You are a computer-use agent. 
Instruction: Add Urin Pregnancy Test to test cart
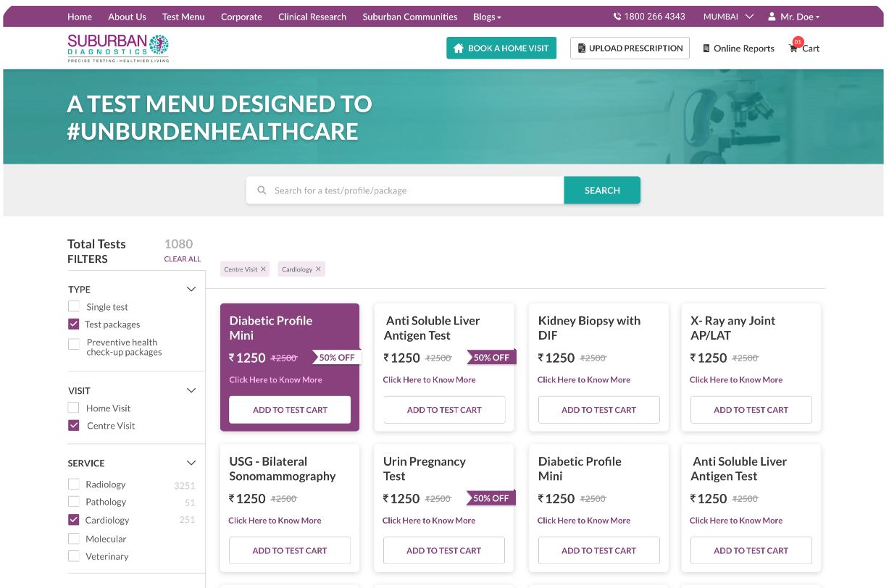pyautogui.click(x=444, y=550)
